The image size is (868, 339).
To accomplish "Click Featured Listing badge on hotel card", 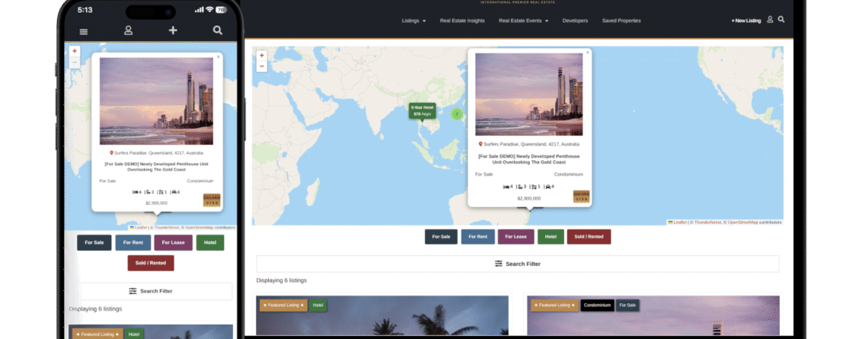I will click(283, 305).
